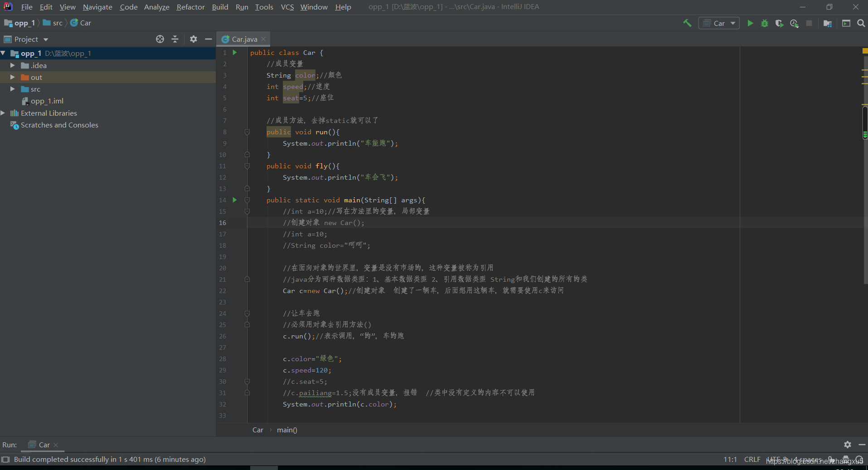Click the Locate/Scroll from Source target icon
Image resolution: width=868 pixels, height=470 pixels.
tap(160, 39)
